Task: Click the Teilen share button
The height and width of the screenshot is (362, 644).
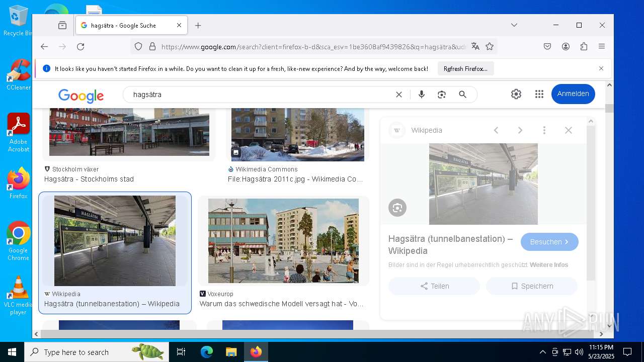Action: pos(434,286)
